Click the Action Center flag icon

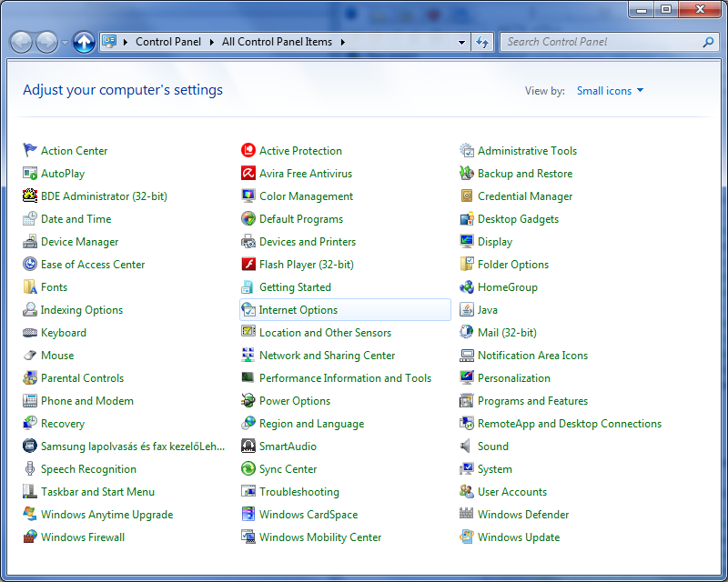click(30, 151)
